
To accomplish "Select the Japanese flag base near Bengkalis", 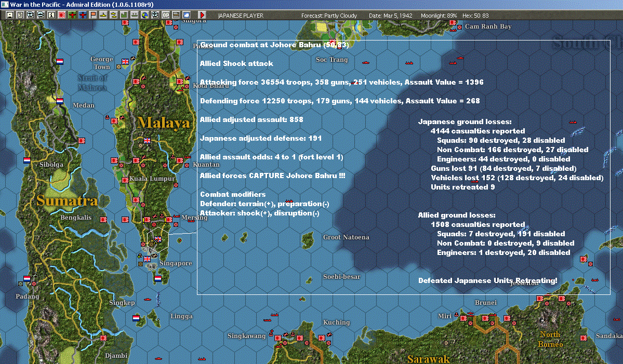I will [103, 219].
